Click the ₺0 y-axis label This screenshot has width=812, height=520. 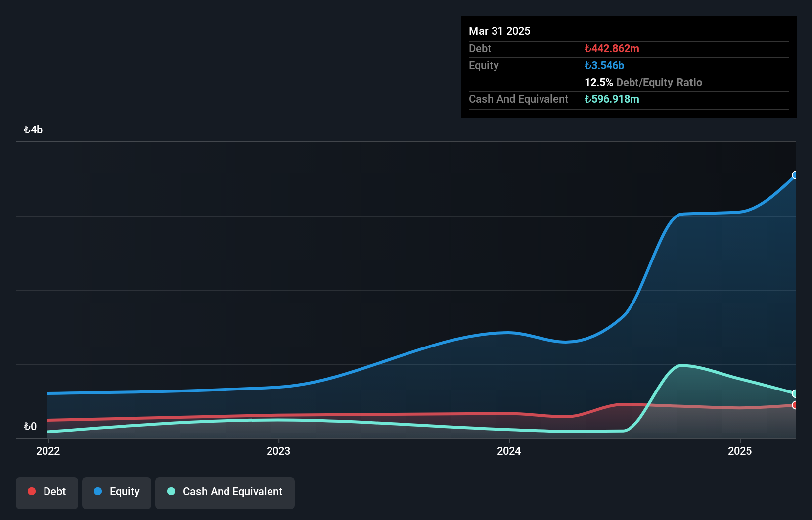(30, 426)
